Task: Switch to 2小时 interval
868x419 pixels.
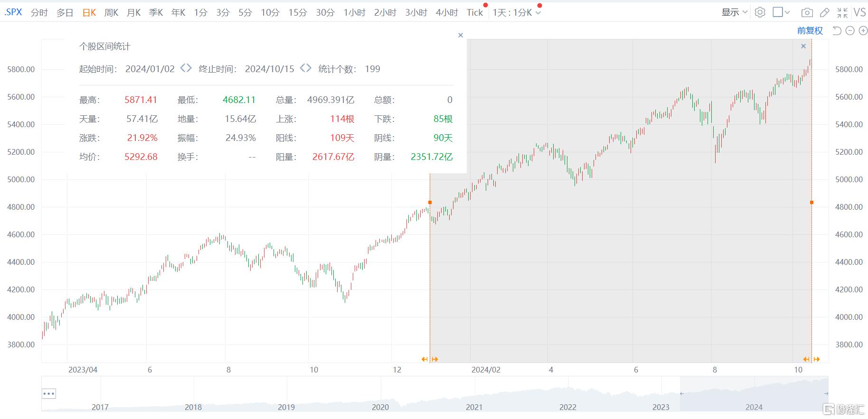Action: (x=385, y=13)
